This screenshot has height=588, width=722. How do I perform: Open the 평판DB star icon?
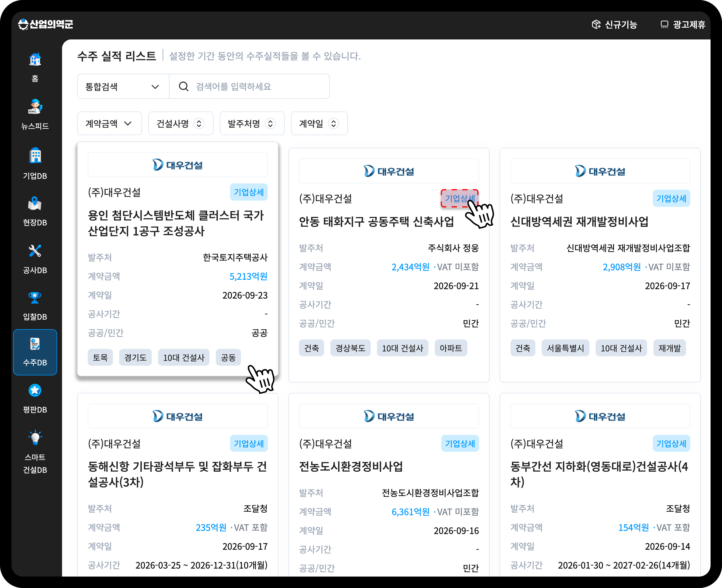coord(35,390)
